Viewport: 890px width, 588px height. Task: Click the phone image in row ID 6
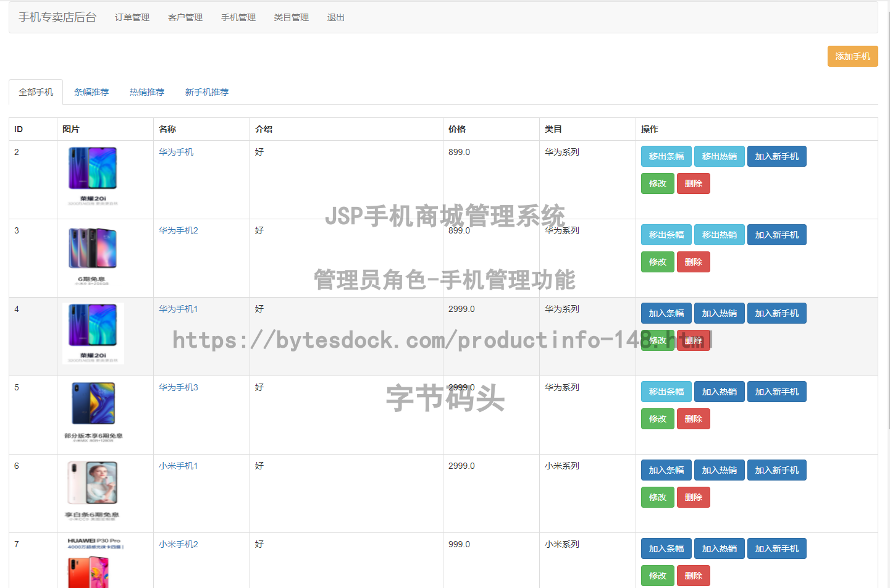93,490
